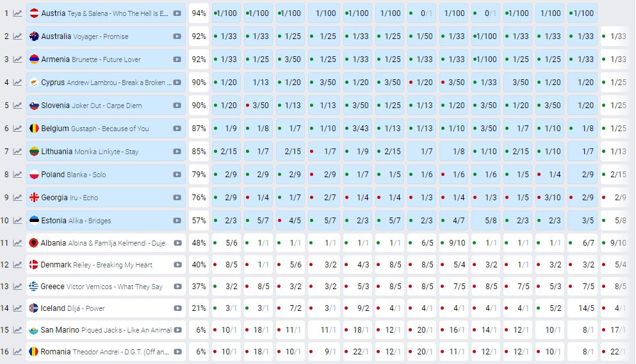Select Iceland's 21% chance cell

click(199, 308)
